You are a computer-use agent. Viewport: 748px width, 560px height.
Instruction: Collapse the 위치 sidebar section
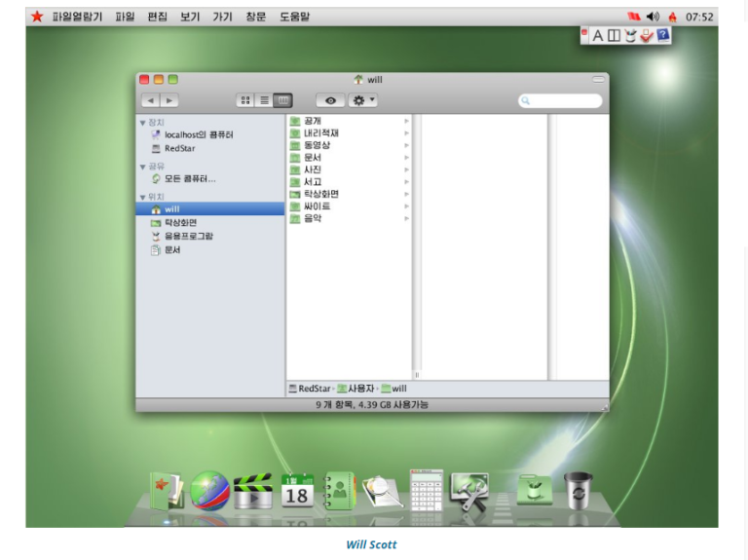pos(143,197)
